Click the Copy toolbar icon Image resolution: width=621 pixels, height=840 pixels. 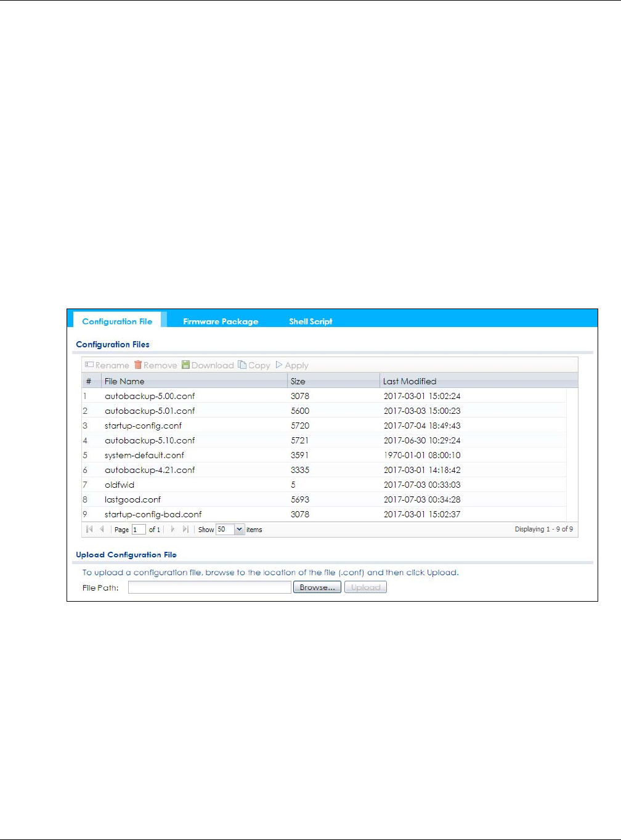tap(242, 365)
